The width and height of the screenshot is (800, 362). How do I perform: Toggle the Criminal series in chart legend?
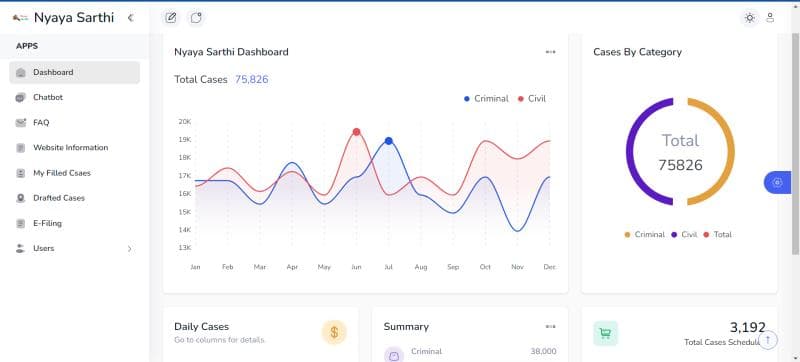coord(486,99)
